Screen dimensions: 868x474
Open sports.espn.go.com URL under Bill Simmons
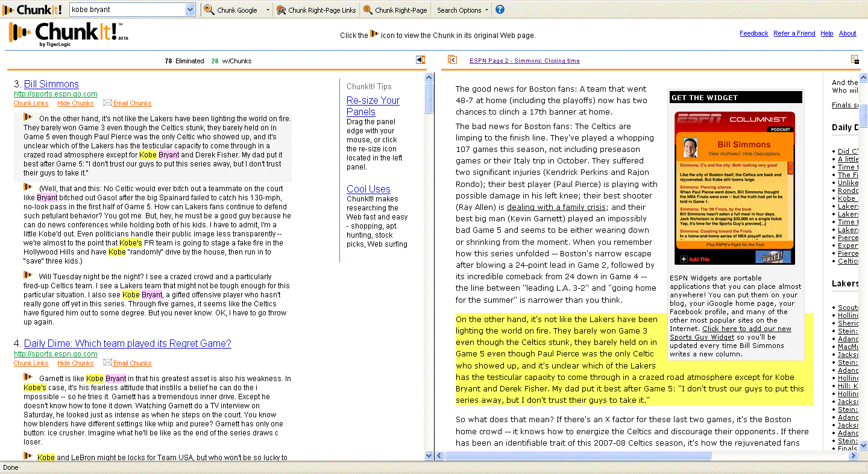55,94
